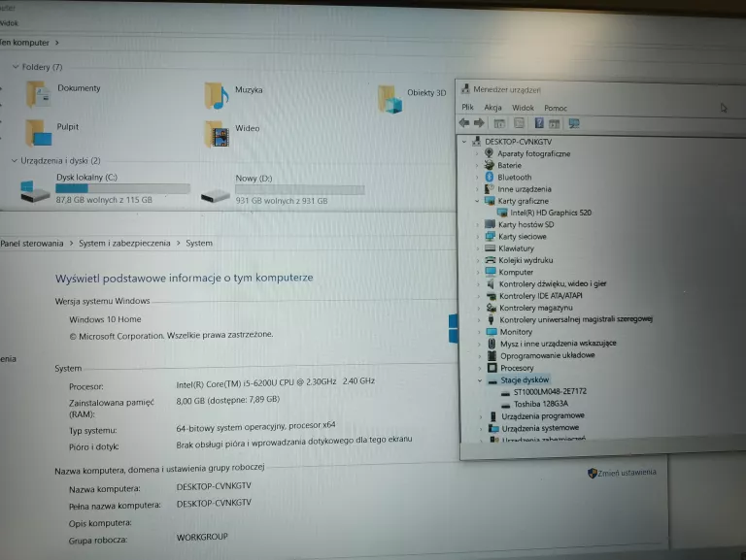The image size is (746, 560).
Task: Click the System breadcrumb item
Action: coord(199,243)
